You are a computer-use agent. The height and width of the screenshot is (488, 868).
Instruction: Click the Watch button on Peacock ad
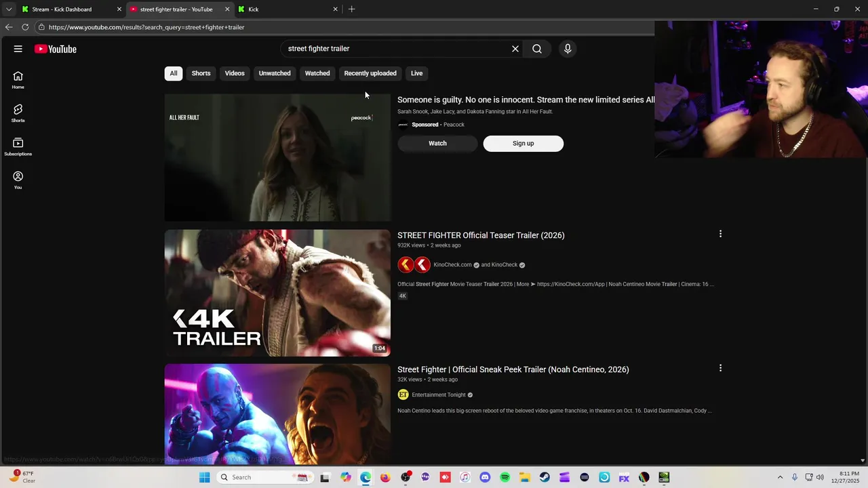(437, 143)
